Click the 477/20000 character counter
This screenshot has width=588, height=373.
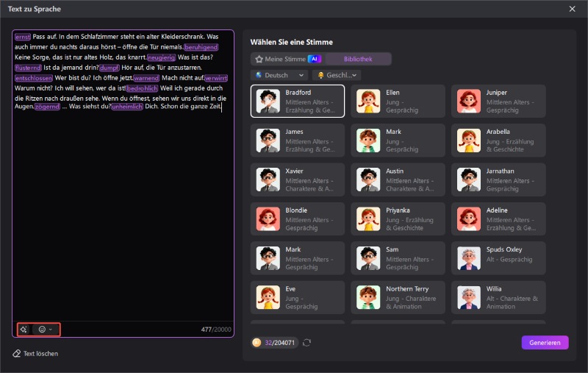[216, 330]
